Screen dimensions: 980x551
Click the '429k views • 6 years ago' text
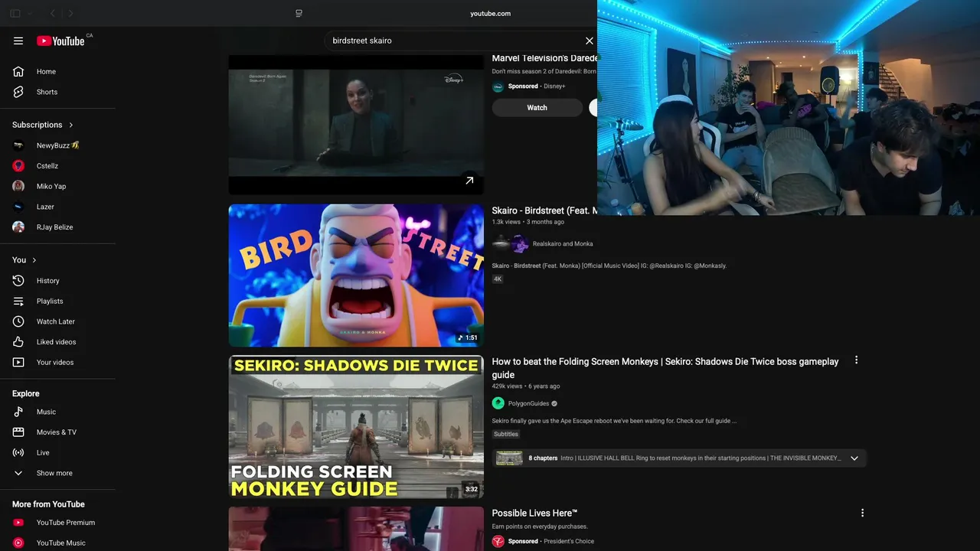526,386
